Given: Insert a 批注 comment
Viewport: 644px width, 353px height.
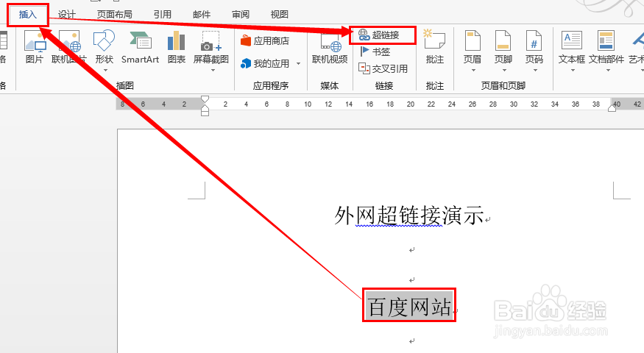Looking at the screenshot, I should point(434,47).
